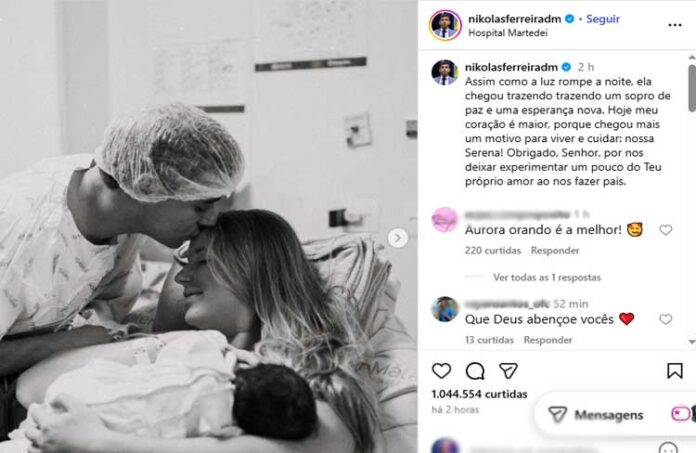Open the pink avatar of first commenter
Viewport: 696px width, 453px height.
pyautogui.click(x=445, y=220)
